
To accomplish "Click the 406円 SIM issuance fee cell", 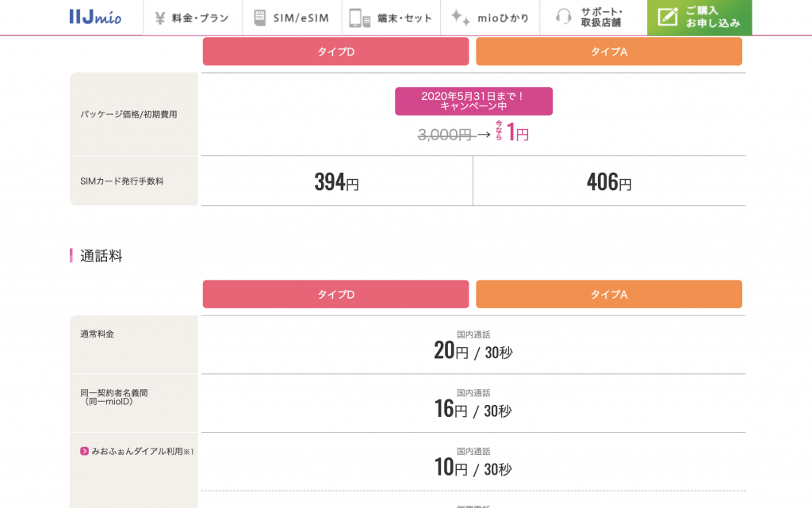I will [x=609, y=182].
